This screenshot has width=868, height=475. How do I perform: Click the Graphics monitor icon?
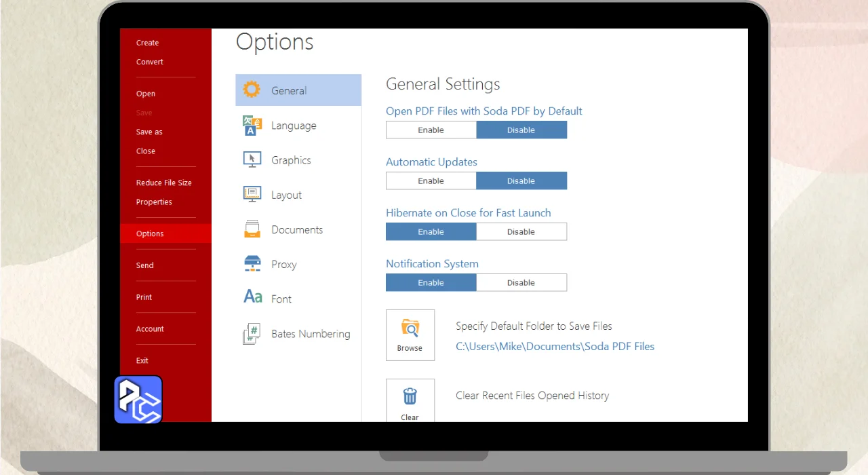pos(252,159)
